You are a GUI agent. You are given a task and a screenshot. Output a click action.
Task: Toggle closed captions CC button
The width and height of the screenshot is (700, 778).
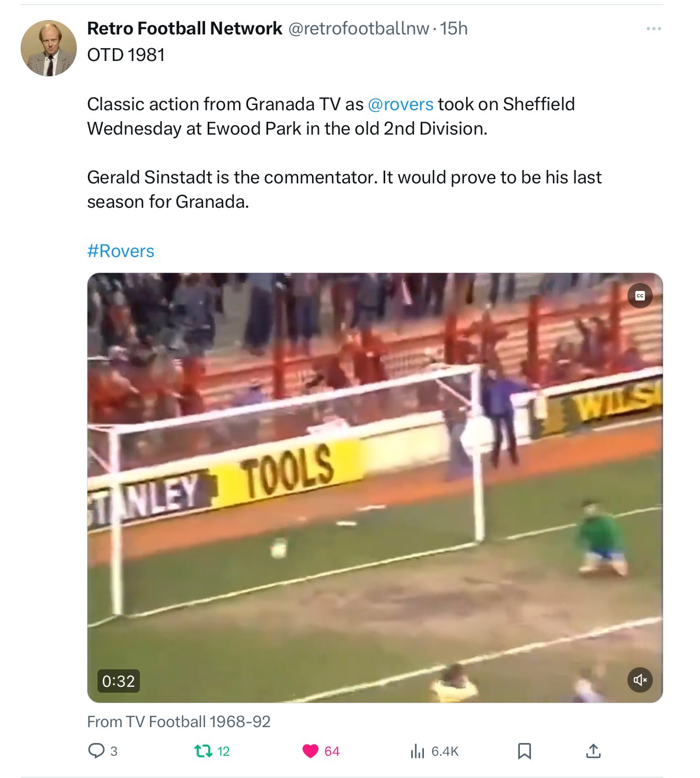[x=640, y=296]
